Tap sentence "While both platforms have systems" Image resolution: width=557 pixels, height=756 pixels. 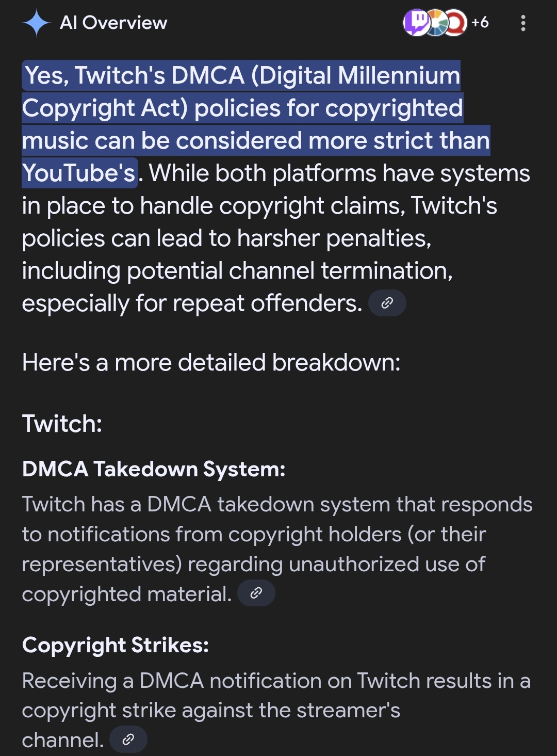coord(339,173)
